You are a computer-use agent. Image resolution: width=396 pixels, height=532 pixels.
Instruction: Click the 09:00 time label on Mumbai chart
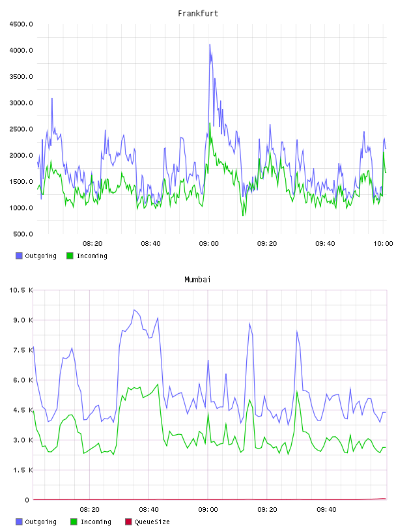point(208,509)
